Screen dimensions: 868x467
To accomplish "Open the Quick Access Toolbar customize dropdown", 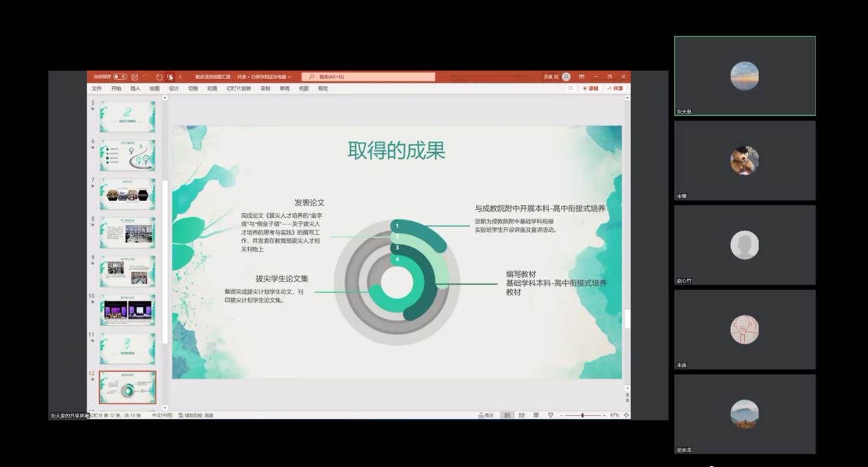I will [181, 77].
